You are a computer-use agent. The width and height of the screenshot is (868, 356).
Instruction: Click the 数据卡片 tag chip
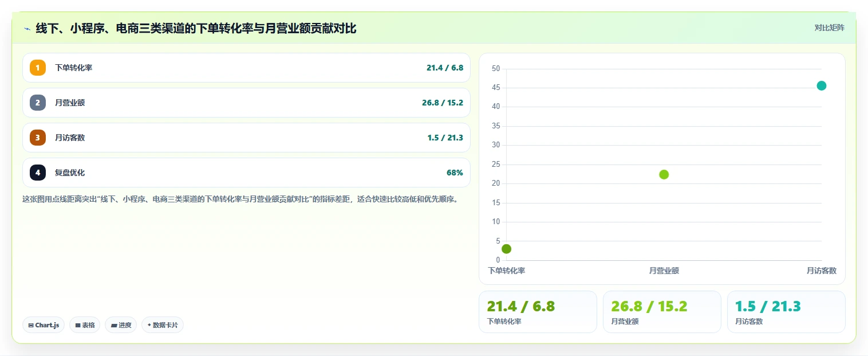click(x=163, y=325)
